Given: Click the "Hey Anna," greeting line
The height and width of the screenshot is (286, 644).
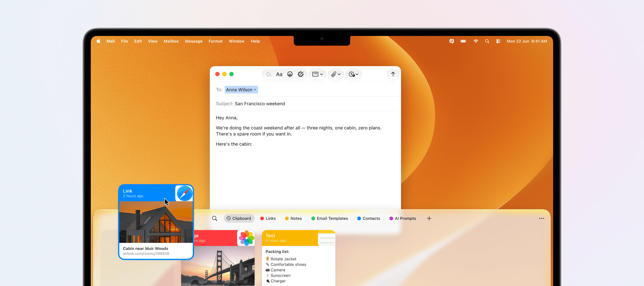Looking at the screenshot, I should pos(227,118).
